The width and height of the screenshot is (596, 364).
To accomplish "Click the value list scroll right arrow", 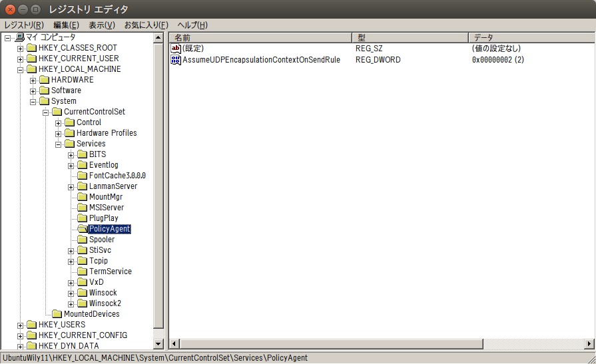I will pos(589,344).
